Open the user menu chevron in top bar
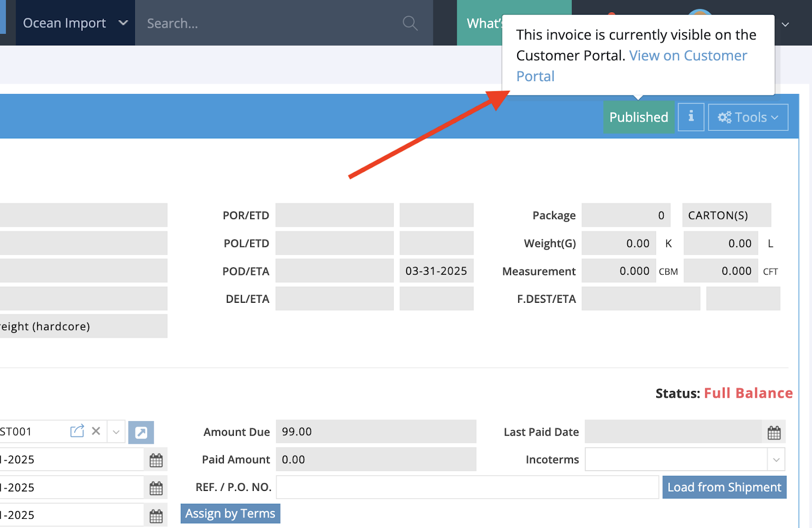The image size is (812, 528). click(x=785, y=24)
